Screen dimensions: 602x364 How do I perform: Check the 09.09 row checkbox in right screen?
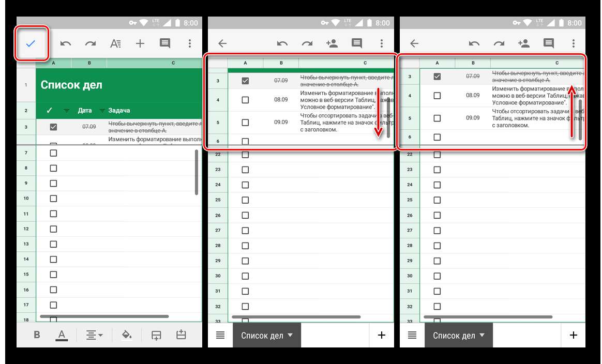click(438, 118)
